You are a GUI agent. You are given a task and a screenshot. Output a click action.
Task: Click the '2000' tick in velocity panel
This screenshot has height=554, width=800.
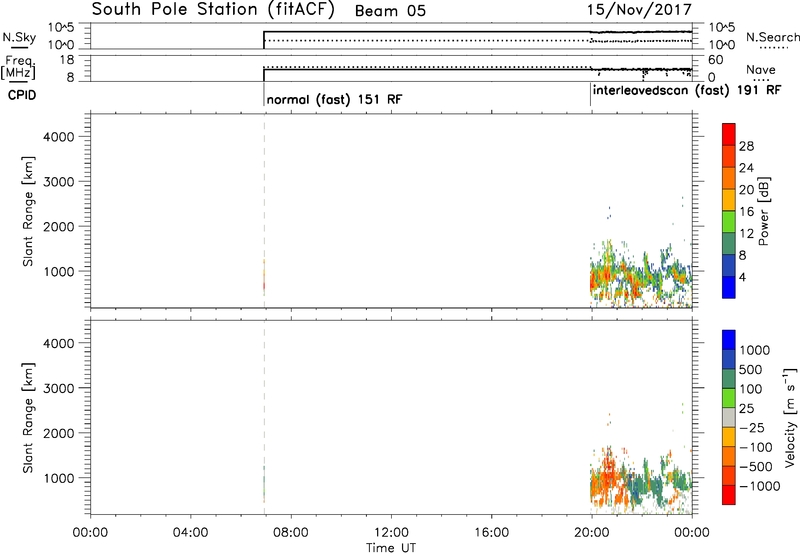pyautogui.click(x=58, y=433)
